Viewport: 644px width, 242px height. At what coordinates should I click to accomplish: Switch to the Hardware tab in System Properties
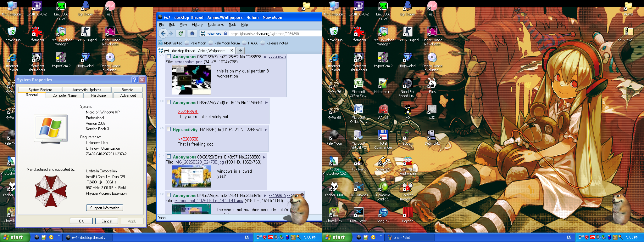98,95
